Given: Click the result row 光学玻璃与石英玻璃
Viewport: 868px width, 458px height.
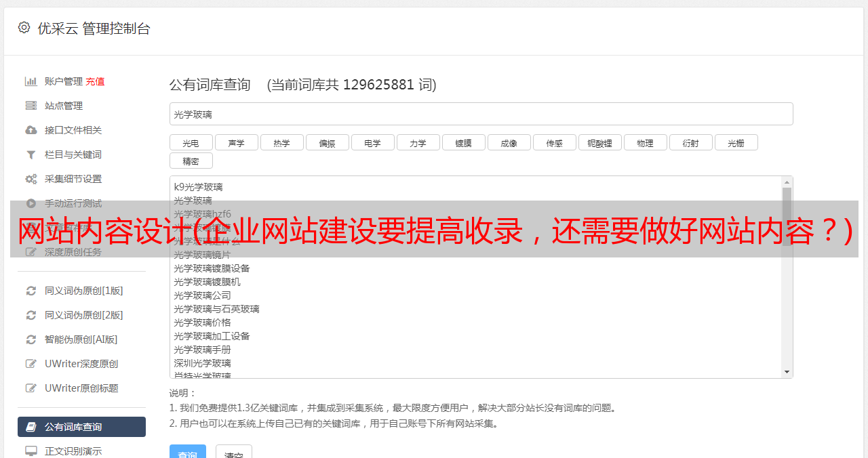Looking at the screenshot, I should (x=216, y=309).
